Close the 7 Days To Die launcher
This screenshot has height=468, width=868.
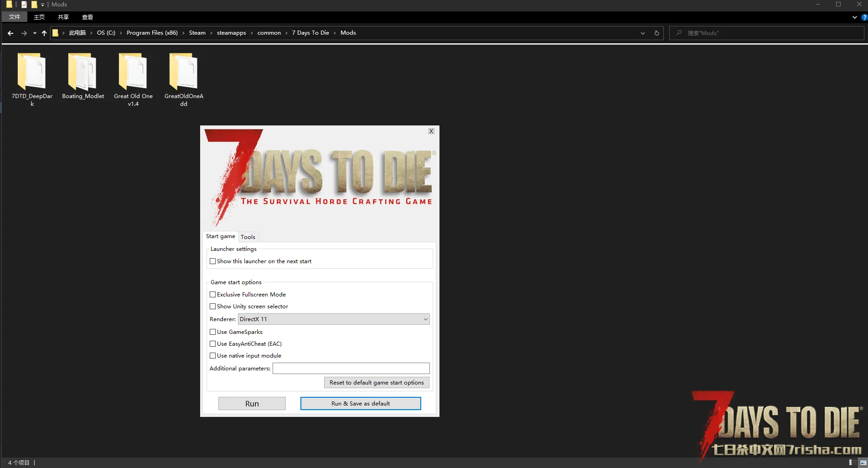coord(431,131)
